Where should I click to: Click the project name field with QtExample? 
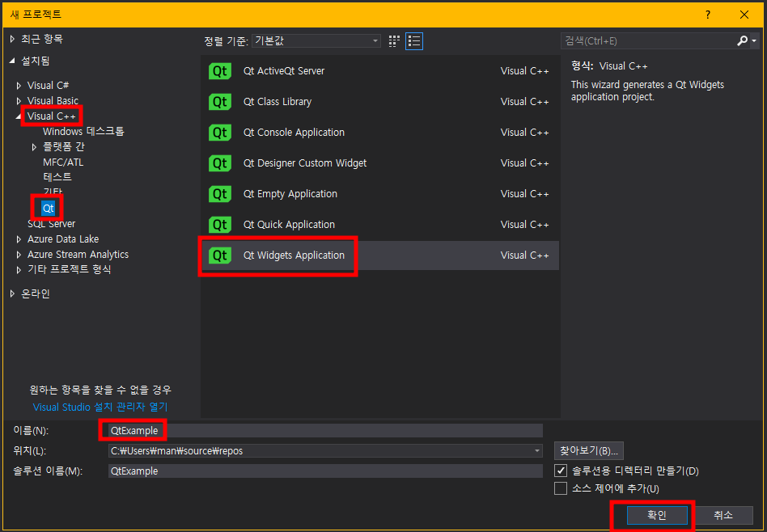click(325, 430)
